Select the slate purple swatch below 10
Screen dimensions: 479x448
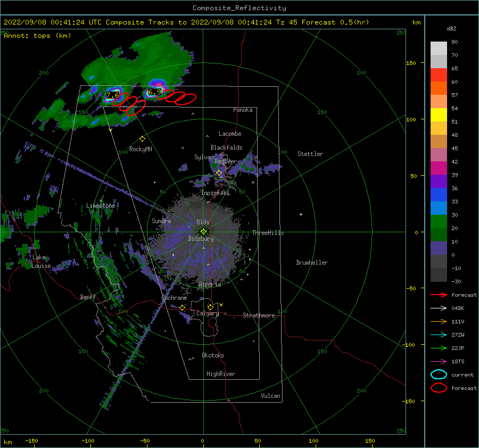[x=439, y=248]
